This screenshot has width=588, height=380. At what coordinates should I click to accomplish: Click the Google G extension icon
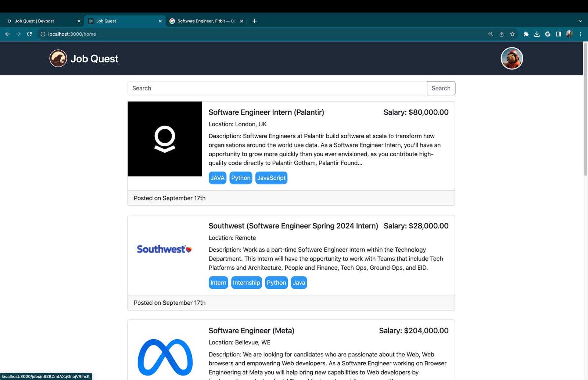tap(548, 34)
